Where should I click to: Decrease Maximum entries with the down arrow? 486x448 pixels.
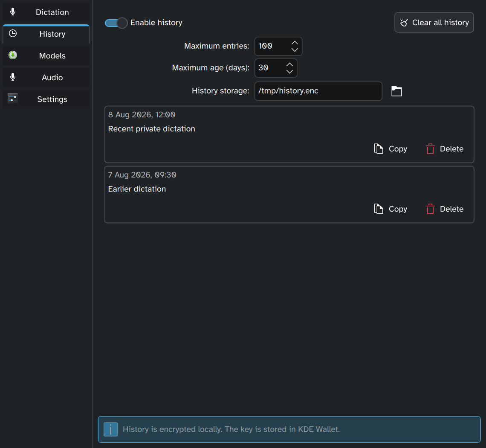tap(295, 50)
